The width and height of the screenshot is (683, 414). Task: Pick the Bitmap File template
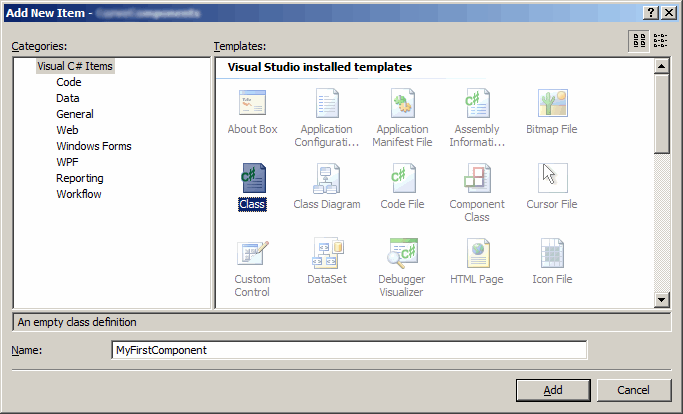[x=552, y=104]
